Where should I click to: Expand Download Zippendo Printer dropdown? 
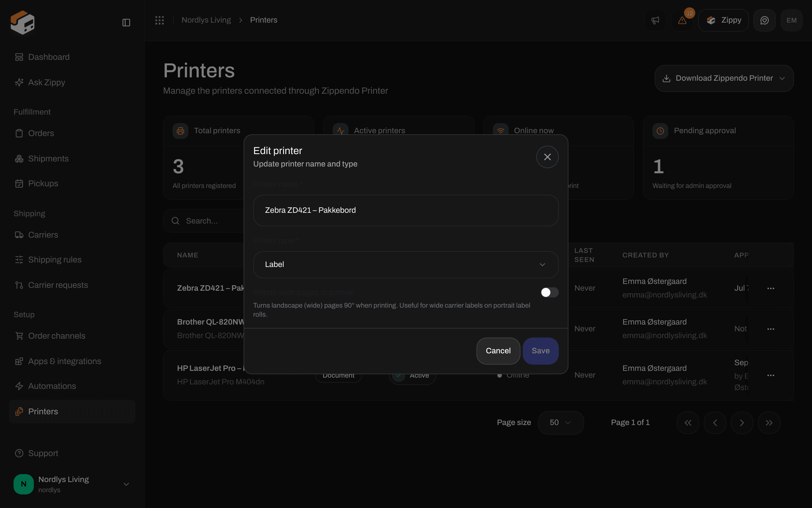[724, 78]
